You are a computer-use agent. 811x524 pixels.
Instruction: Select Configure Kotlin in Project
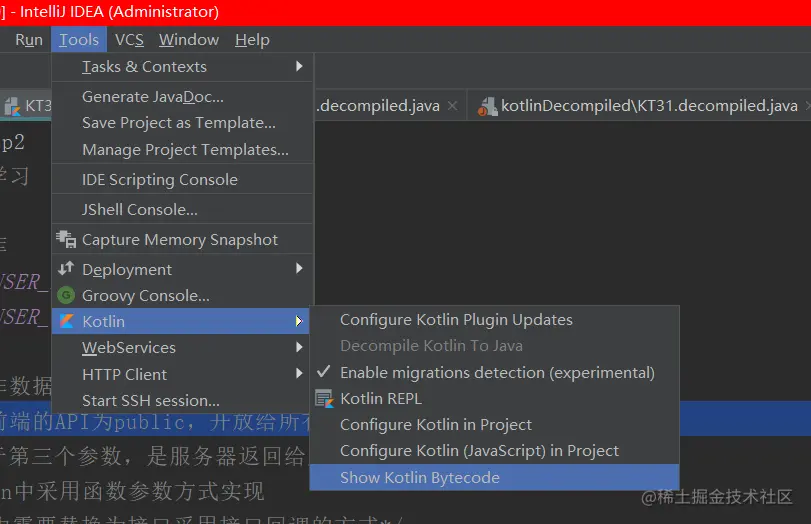(494, 425)
